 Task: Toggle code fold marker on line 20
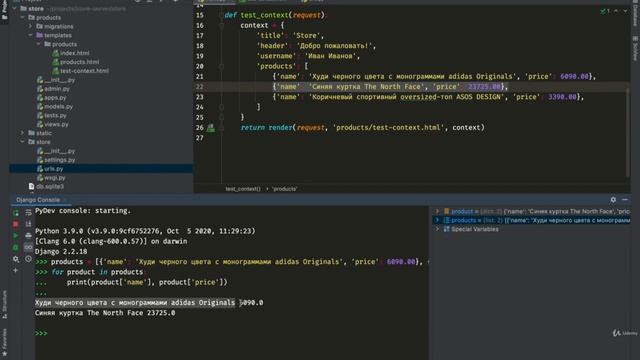click(221, 66)
